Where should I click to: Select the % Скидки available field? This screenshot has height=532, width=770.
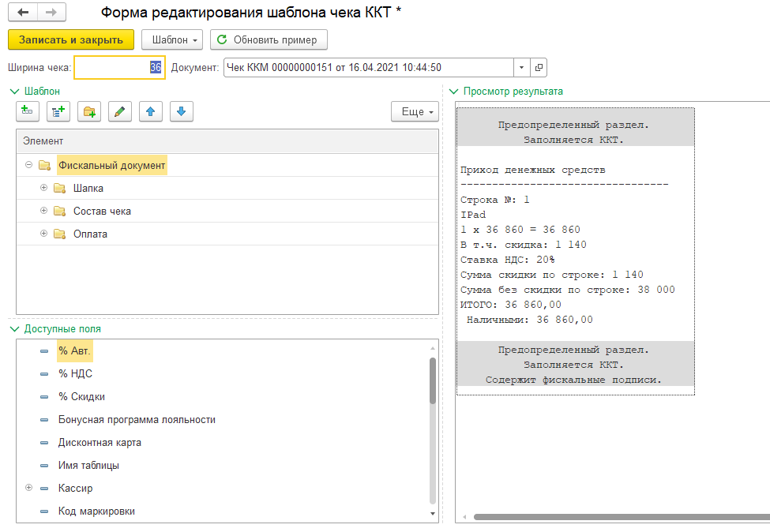81,396
